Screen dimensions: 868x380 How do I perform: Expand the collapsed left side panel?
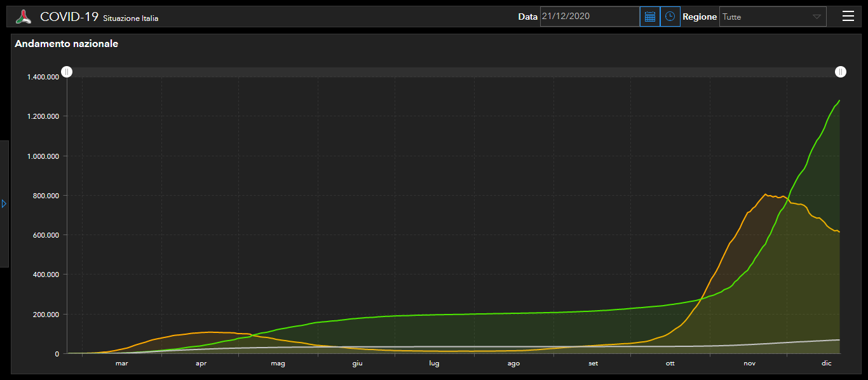tap(4, 204)
